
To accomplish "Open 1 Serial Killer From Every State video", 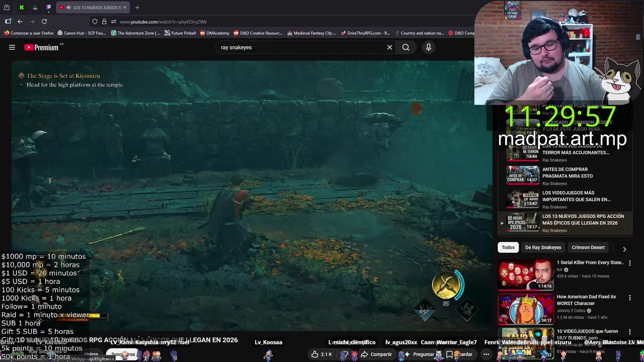I will pyautogui.click(x=590, y=262).
